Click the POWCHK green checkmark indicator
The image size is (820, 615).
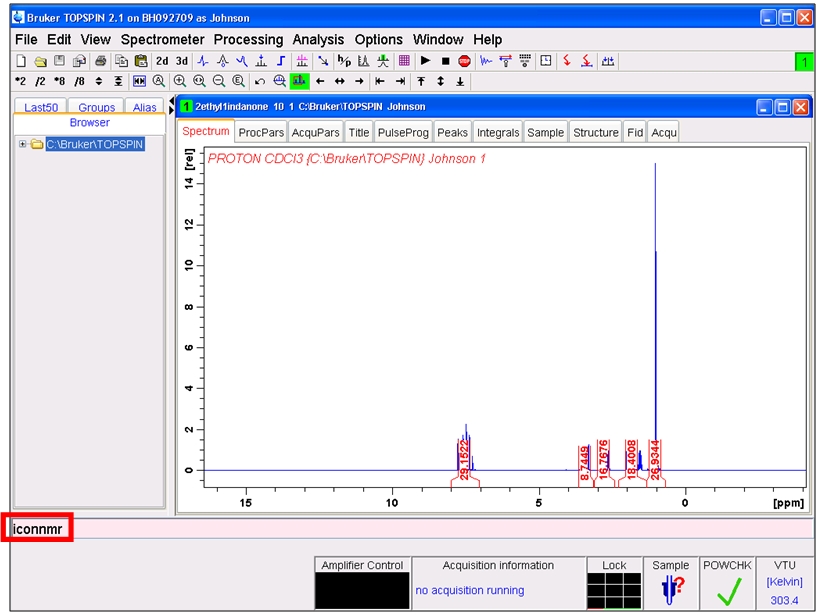(x=728, y=591)
